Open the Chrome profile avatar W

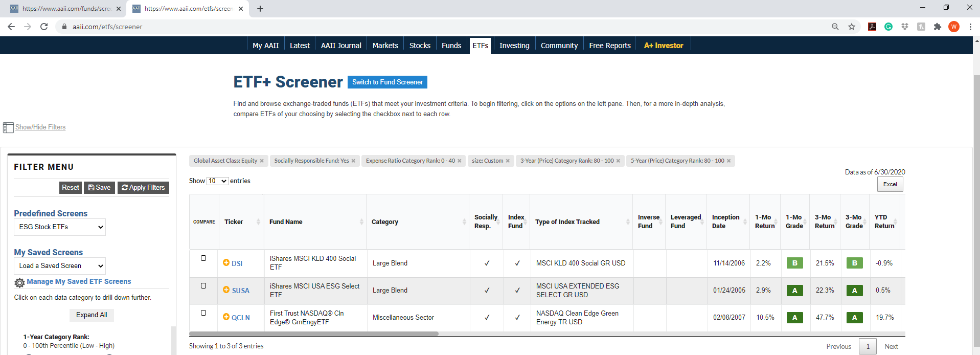click(x=954, y=27)
